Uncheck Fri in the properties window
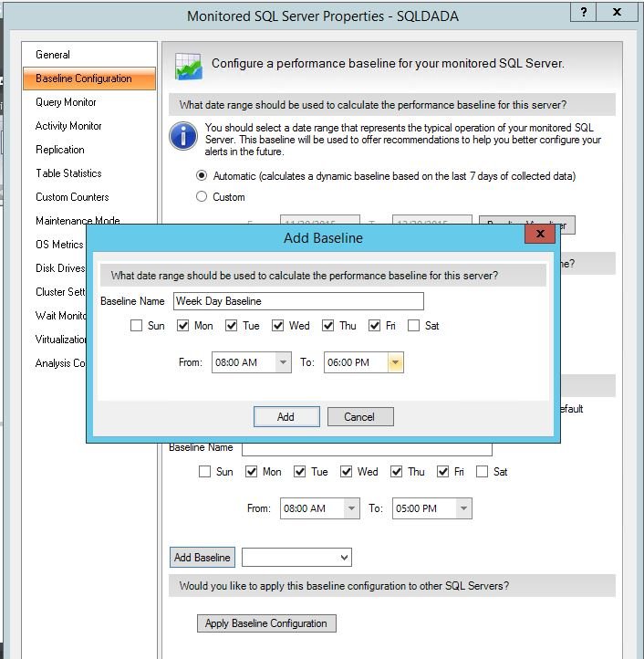Image resolution: width=644 pixels, height=659 pixels. (442, 472)
